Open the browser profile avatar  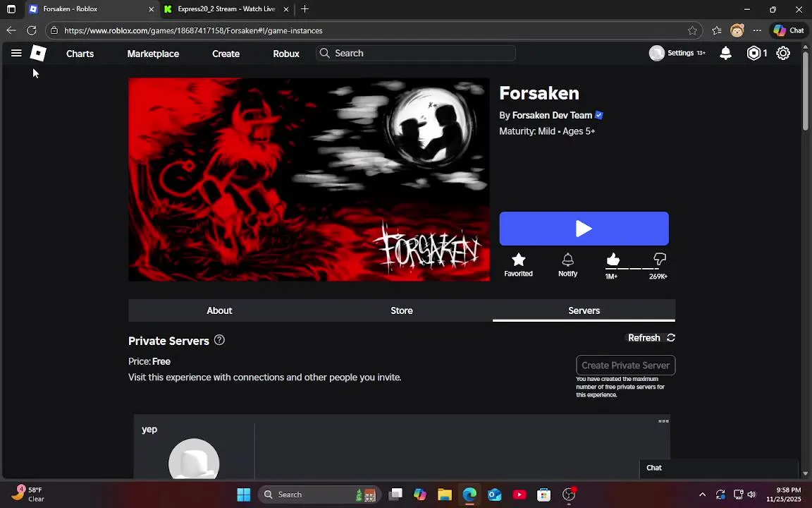[737, 30]
